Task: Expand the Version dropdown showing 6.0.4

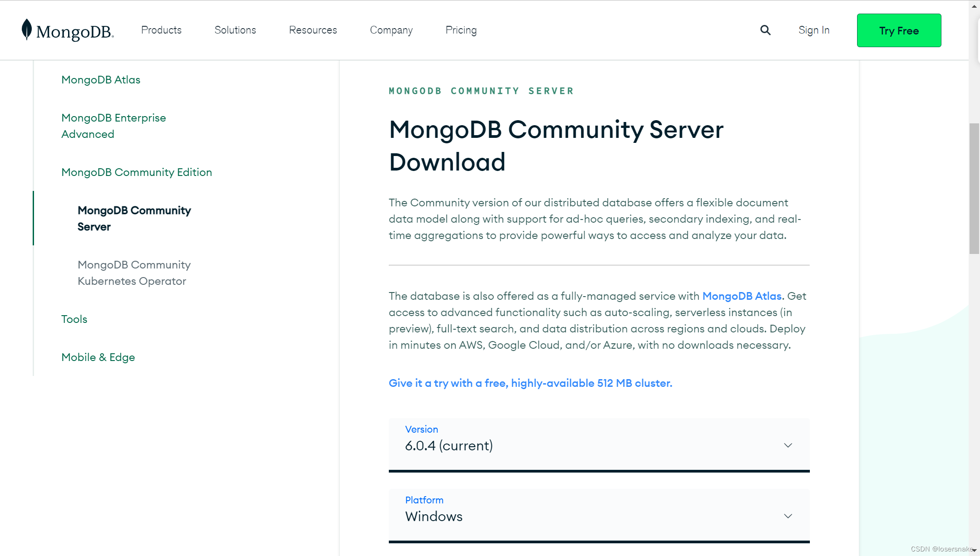Action: pyautogui.click(x=599, y=445)
